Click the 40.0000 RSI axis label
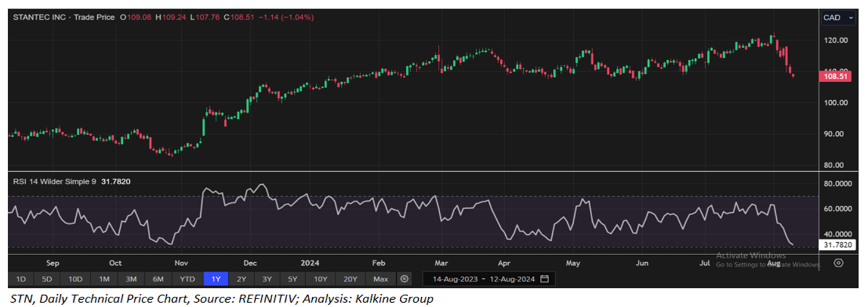 [x=839, y=234]
